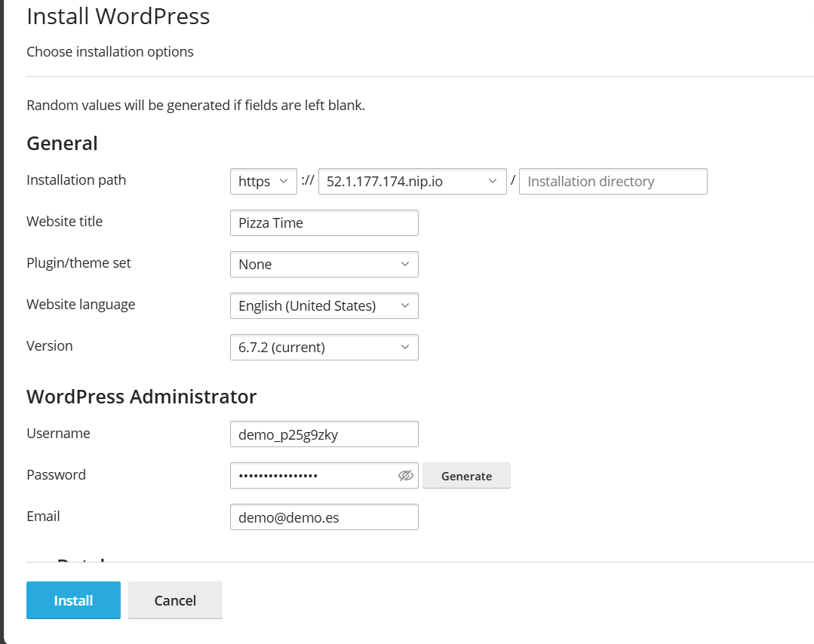Open the Website language dropdown

point(324,306)
